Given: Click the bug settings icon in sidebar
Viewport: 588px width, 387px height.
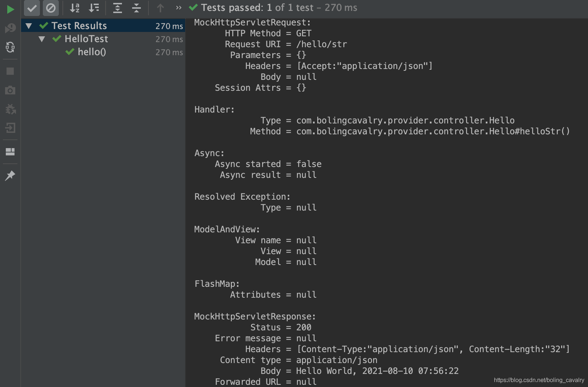Looking at the screenshot, I should pos(10,109).
